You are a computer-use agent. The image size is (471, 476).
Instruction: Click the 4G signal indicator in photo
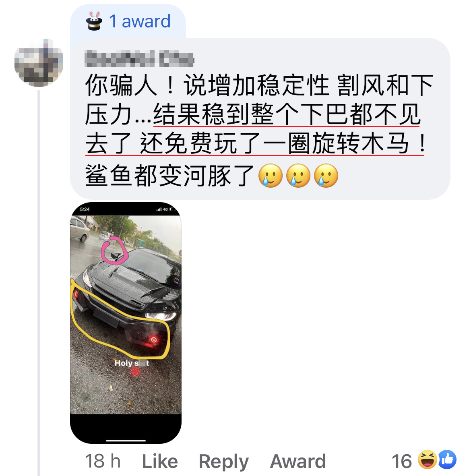166,209
